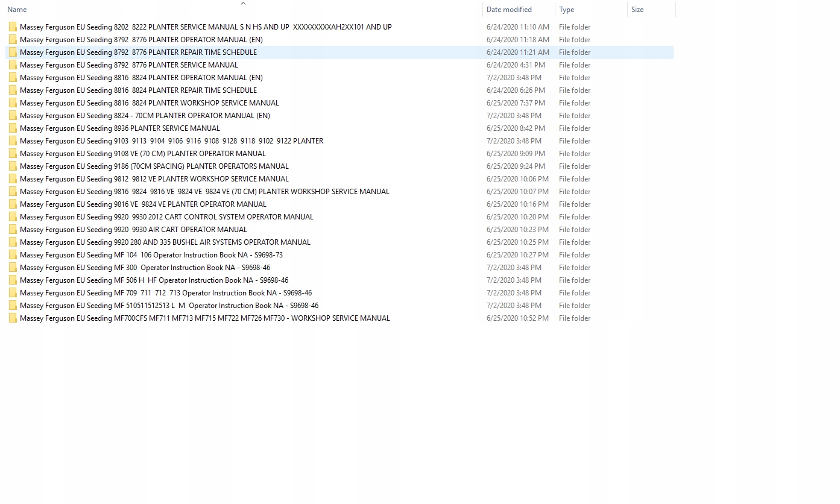Select name text '9812 9812 VE PLANTER WORKSHOP SERVICE MANUAL'
Viewport: 840px width, 504px height.
pyautogui.click(x=201, y=179)
